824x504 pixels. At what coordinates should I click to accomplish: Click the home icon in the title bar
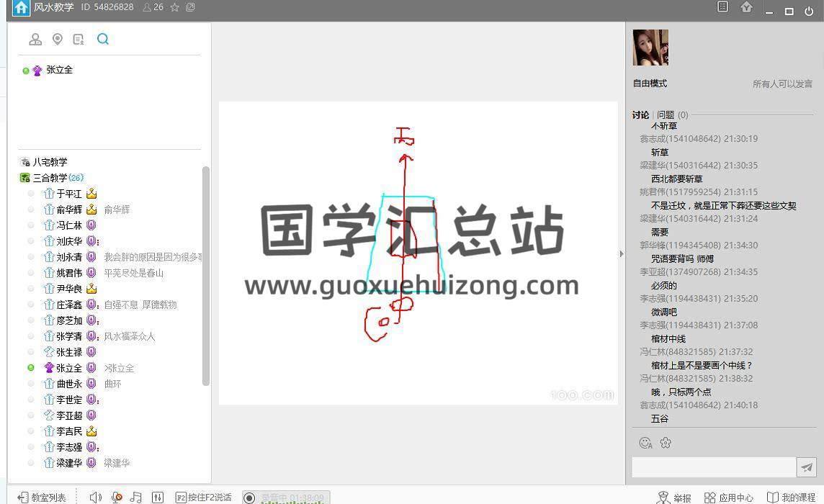[21, 8]
